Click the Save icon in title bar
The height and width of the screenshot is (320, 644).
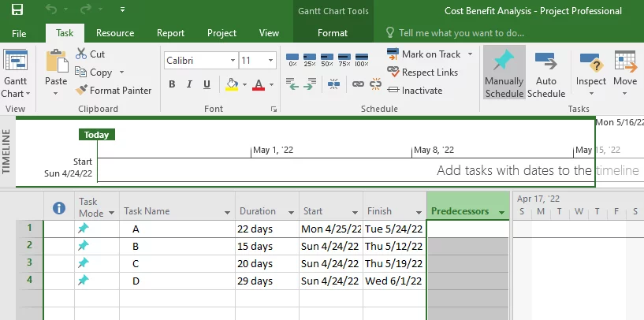point(17,11)
